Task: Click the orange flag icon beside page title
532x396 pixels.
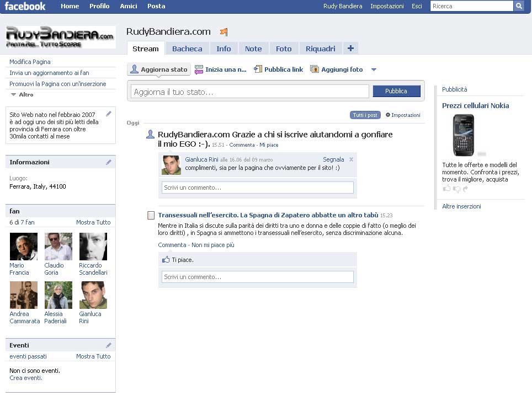Action: pyautogui.click(x=224, y=32)
